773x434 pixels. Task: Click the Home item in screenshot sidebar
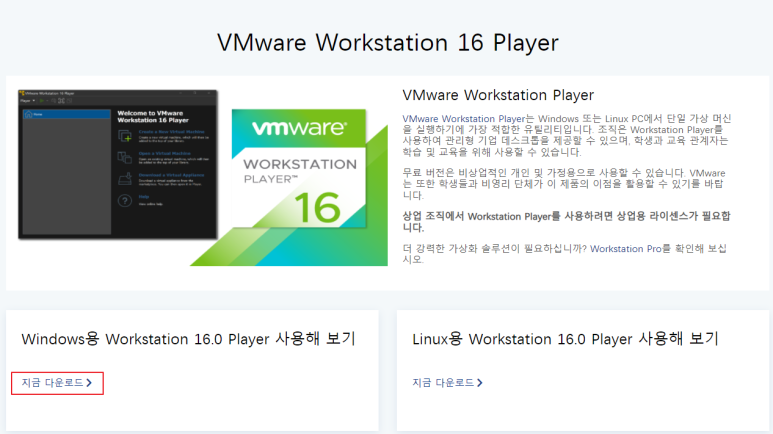[x=67, y=114]
